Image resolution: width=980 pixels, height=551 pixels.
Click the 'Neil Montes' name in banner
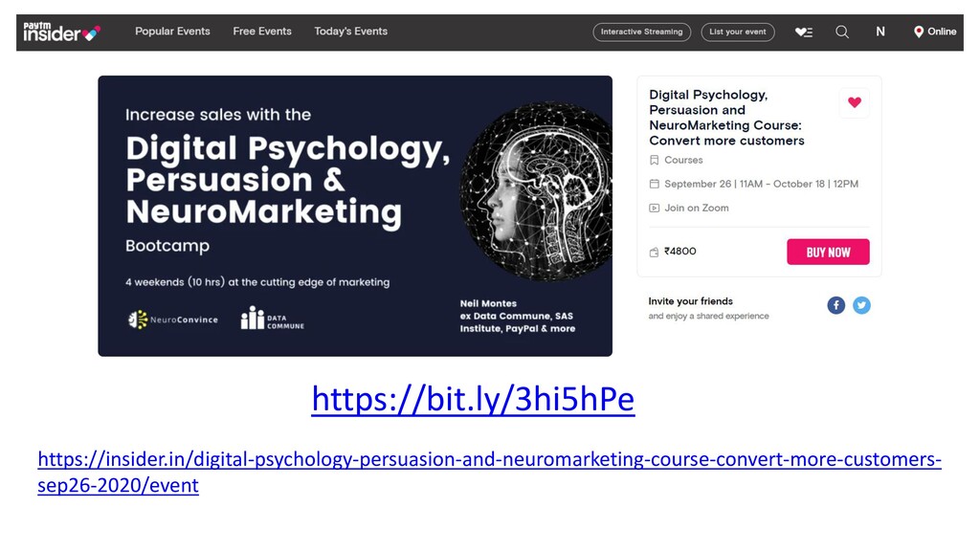click(x=488, y=303)
